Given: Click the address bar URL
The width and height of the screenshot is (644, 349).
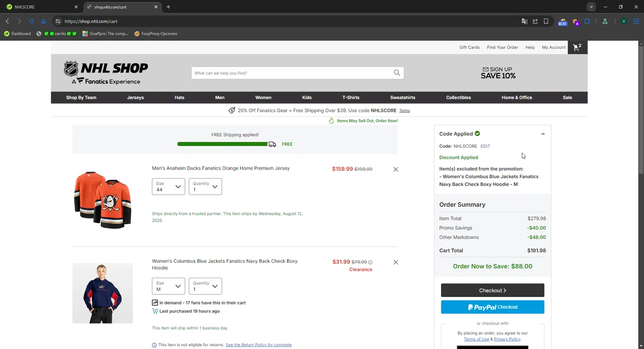Looking at the screenshot, I should (91, 21).
